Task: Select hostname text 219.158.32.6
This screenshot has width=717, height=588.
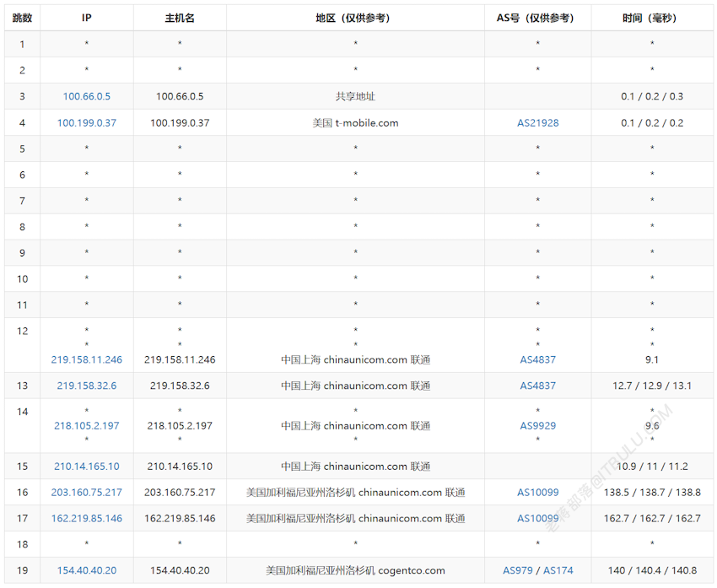Action: pyautogui.click(x=180, y=386)
